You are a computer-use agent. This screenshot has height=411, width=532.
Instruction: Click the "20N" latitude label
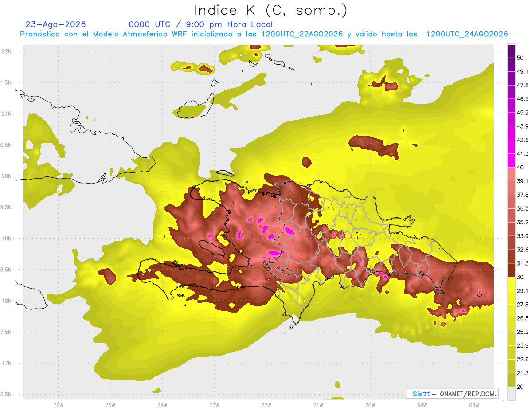coord(7,176)
